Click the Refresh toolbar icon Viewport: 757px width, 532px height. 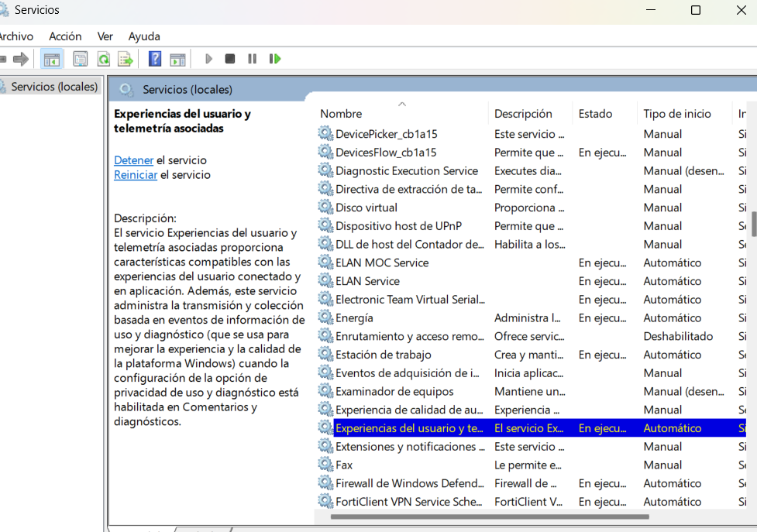pos(103,60)
